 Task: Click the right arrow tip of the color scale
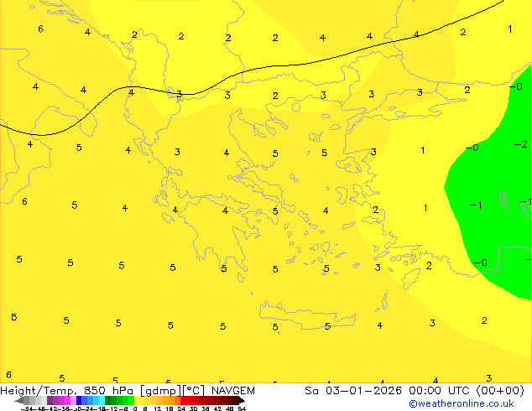coord(243,401)
